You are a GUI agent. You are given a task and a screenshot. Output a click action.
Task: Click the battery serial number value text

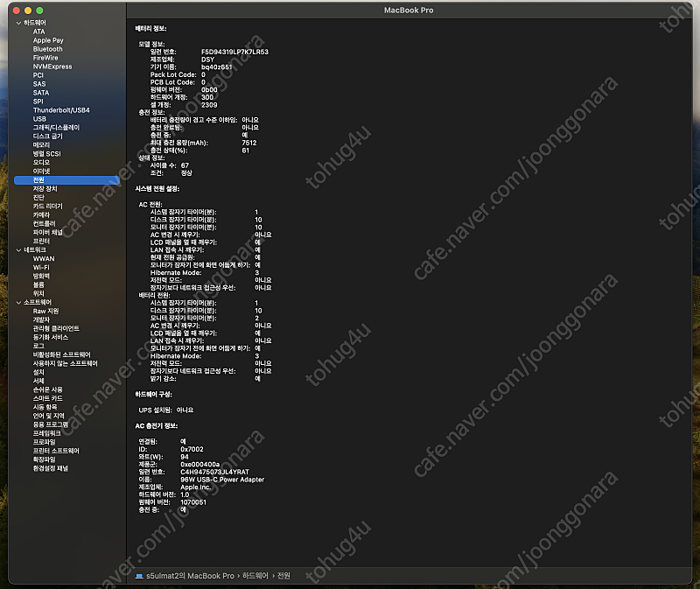[x=234, y=52]
